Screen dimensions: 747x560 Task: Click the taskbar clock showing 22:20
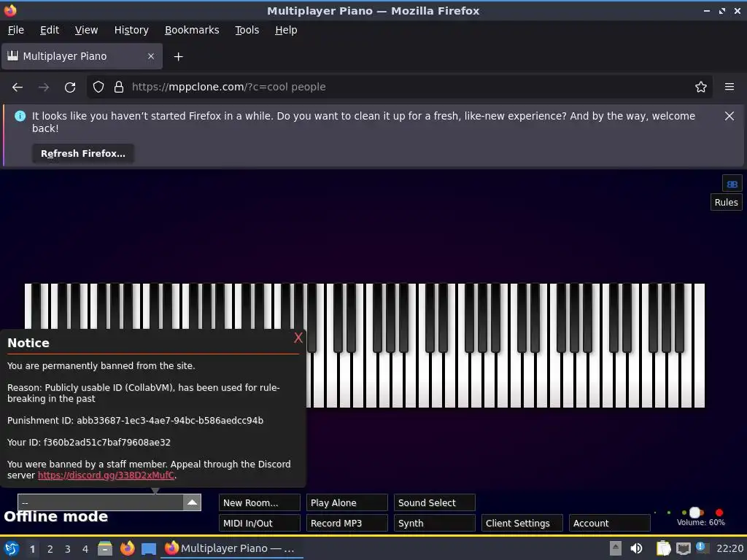729,548
